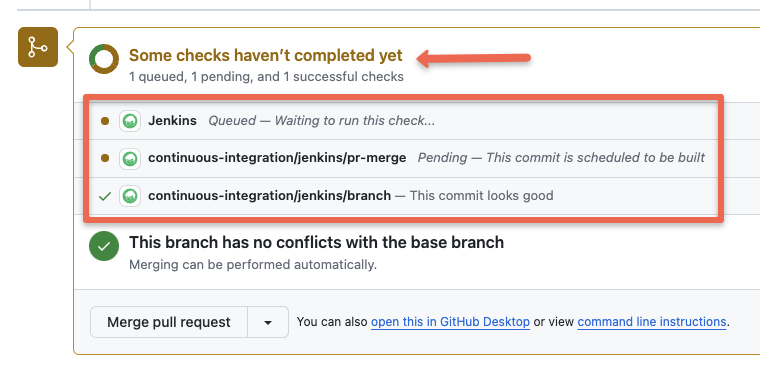Click the Merge pull request button
Viewport: 760px width, 368px height.
point(169,322)
